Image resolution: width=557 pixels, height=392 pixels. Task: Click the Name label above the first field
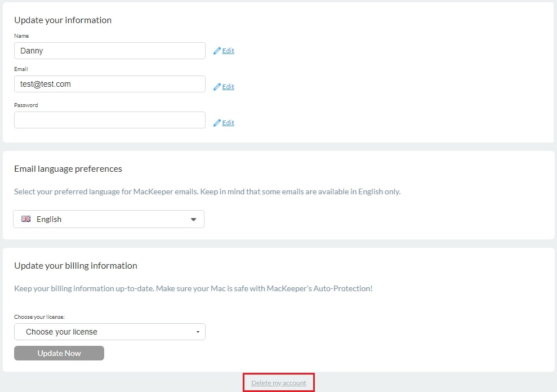(21, 36)
